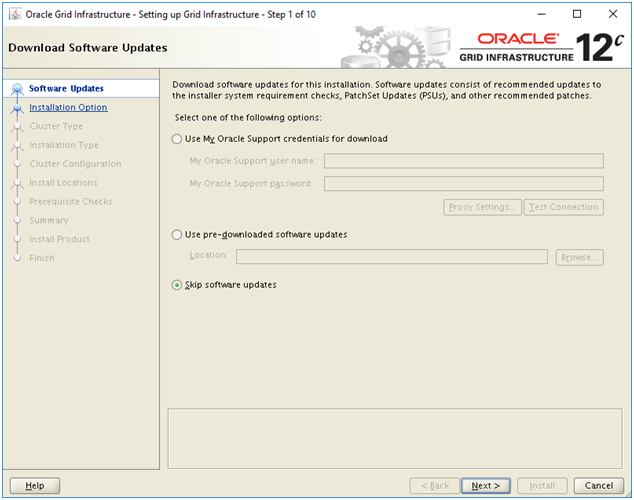Click Browse button for location
The height and width of the screenshot is (500, 634).
(x=579, y=257)
